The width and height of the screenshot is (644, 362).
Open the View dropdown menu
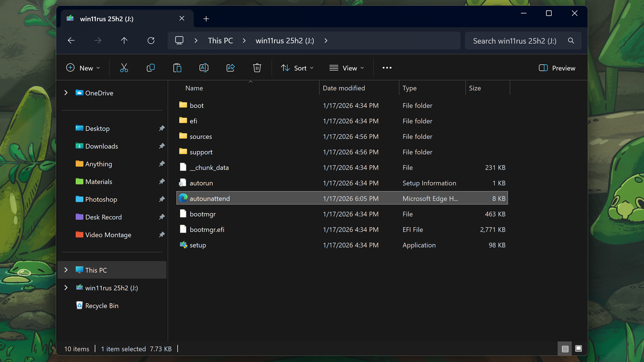pos(346,68)
